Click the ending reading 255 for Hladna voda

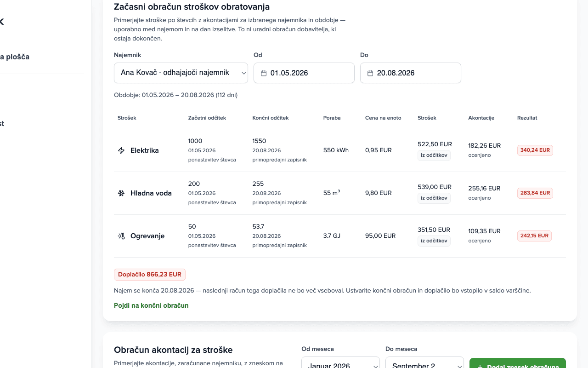pyautogui.click(x=258, y=184)
